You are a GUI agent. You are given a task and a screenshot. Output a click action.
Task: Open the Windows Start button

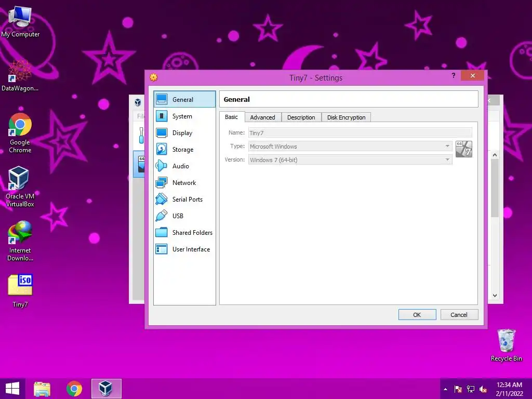12,389
